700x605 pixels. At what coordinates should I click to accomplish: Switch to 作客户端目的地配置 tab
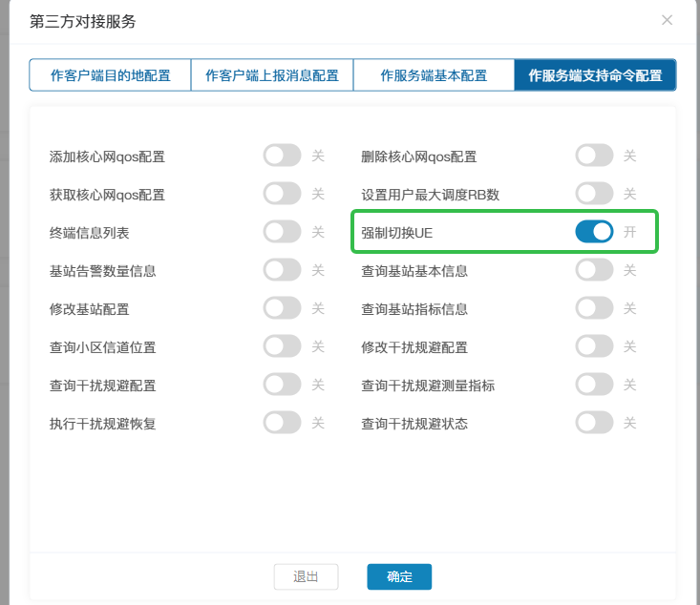[x=110, y=75]
